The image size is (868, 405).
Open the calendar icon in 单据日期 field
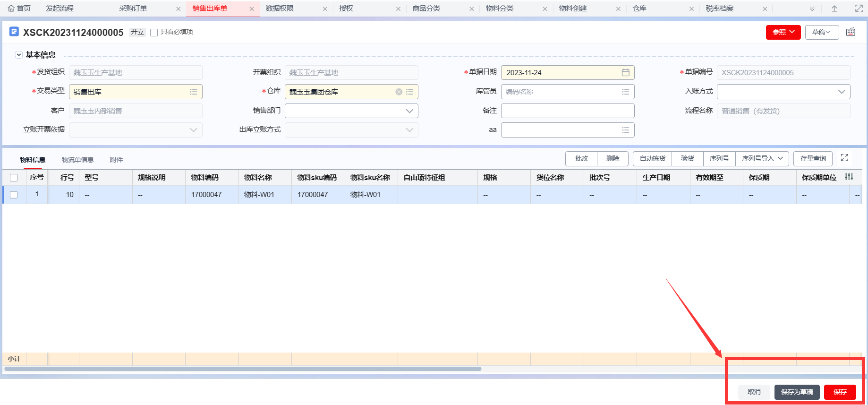point(625,73)
